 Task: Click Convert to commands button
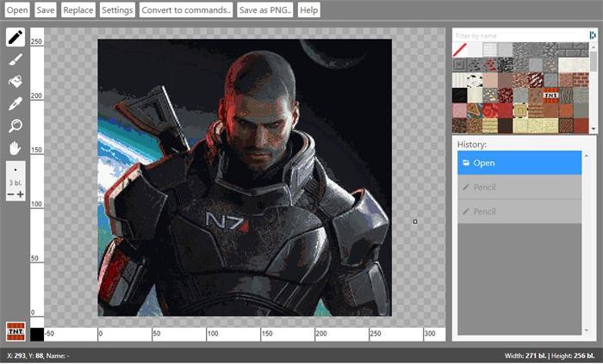[187, 10]
